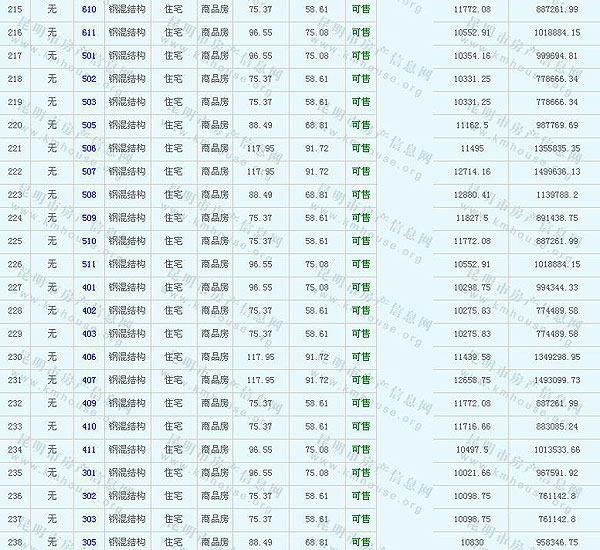Viewport: 600px width, 550px height.
Task: Select room 509 link
Action: pyautogui.click(x=89, y=217)
